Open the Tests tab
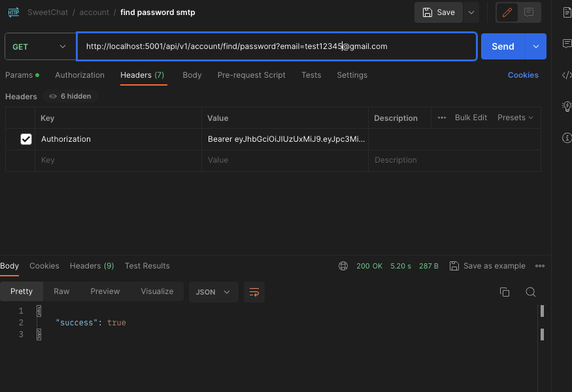Viewport: 572px width, 392px height. click(x=311, y=75)
